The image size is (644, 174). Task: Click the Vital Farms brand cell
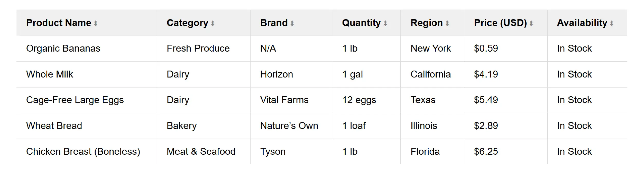(x=284, y=100)
